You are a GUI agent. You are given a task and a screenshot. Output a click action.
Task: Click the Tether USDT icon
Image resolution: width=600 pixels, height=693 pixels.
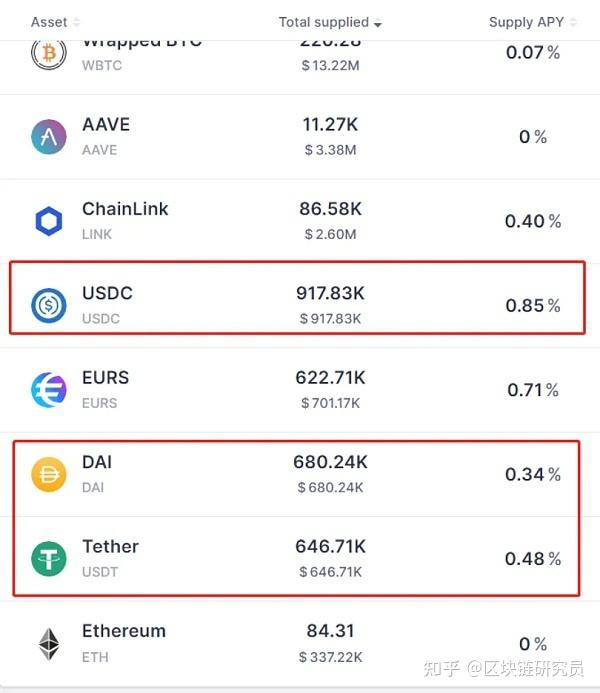(x=48, y=559)
